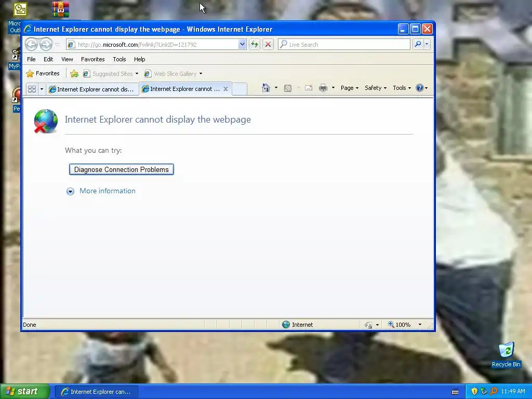The image size is (532, 399).
Task: Select Internet Explorer taskbar button
Action: coord(96,392)
